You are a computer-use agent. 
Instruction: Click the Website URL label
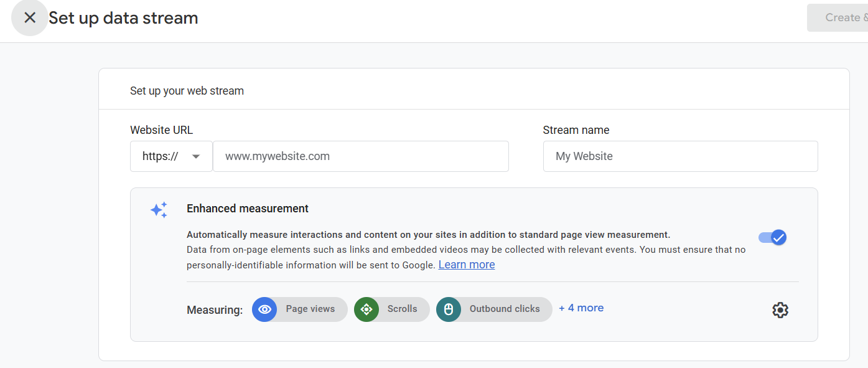(x=162, y=130)
